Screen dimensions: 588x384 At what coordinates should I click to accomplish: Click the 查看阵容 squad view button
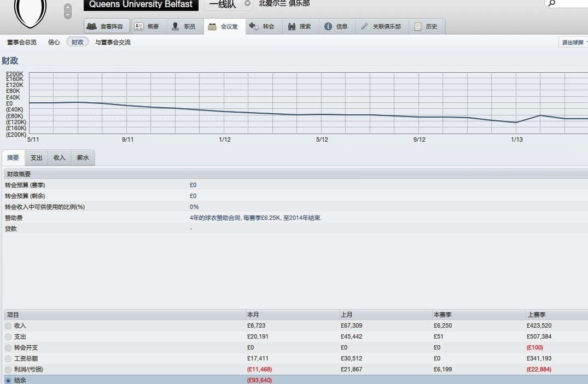[107, 26]
